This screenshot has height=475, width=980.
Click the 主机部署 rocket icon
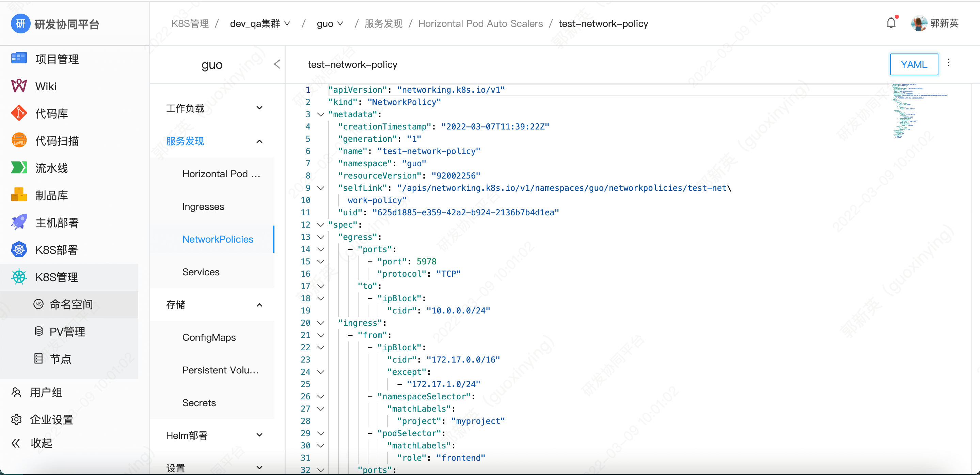click(x=19, y=222)
